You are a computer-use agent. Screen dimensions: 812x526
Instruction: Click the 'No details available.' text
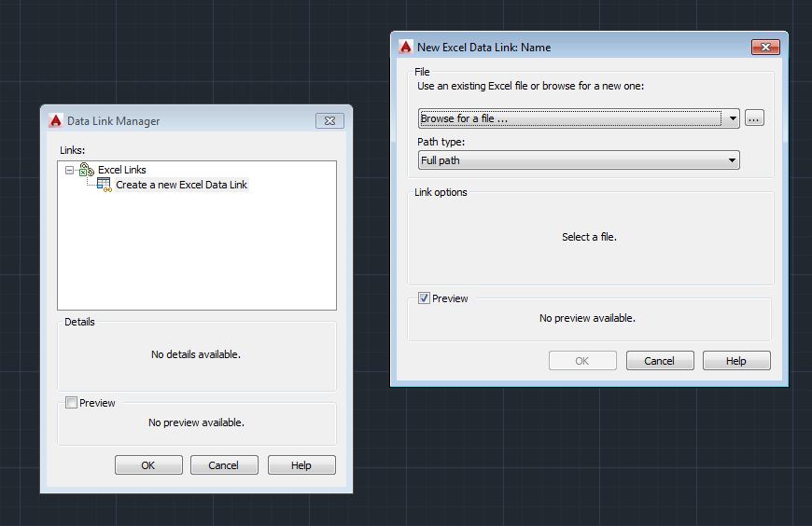click(196, 354)
